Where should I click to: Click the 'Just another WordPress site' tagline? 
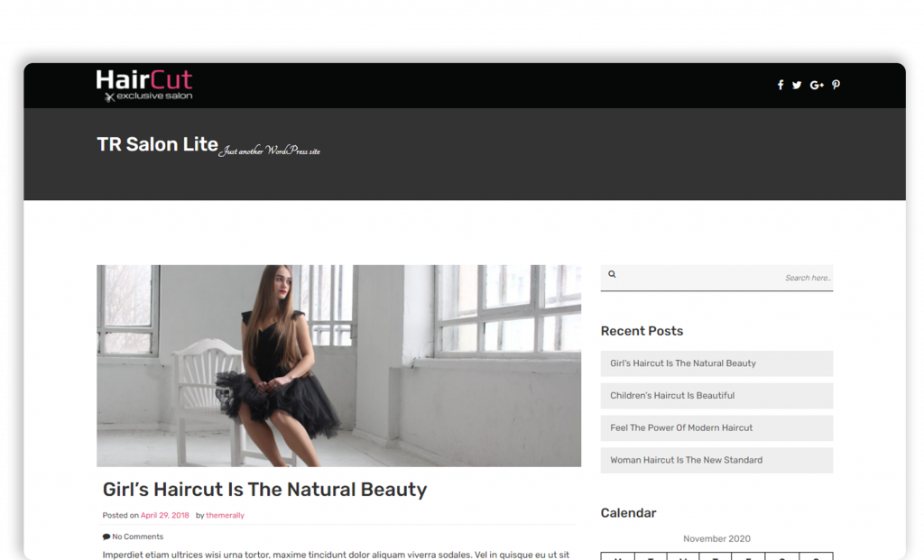click(269, 151)
